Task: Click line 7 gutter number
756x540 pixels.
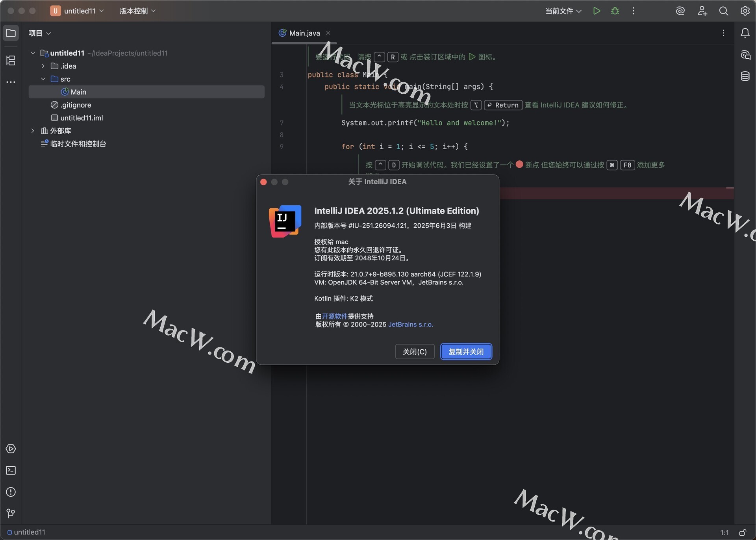Action: 282,123
